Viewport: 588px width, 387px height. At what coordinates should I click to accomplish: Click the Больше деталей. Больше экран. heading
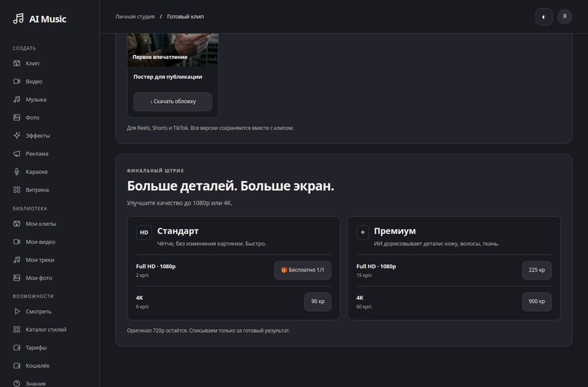(230, 185)
